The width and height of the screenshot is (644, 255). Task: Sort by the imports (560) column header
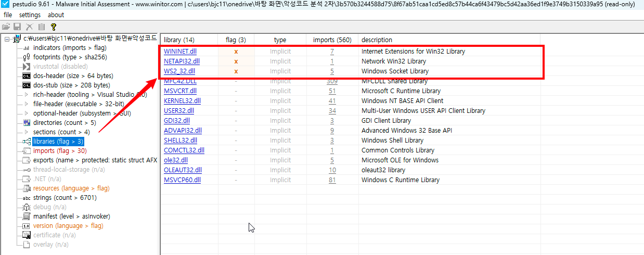point(332,40)
